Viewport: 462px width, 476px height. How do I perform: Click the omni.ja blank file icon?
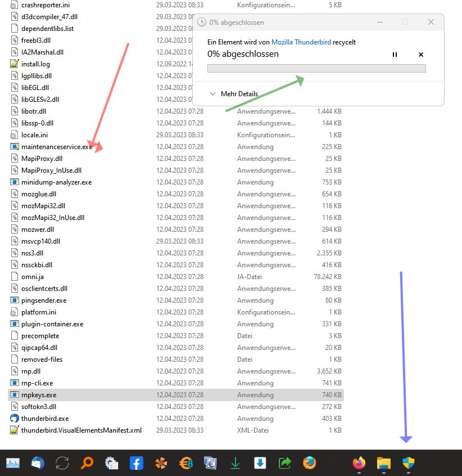[x=14, y=277]
